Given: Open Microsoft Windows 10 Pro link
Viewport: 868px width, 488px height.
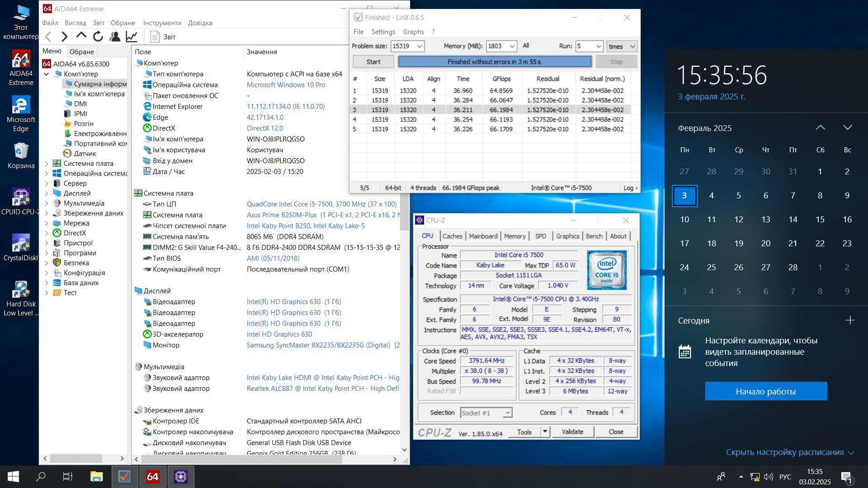Looking at the screenshot, I should click(x=286, y=85).
